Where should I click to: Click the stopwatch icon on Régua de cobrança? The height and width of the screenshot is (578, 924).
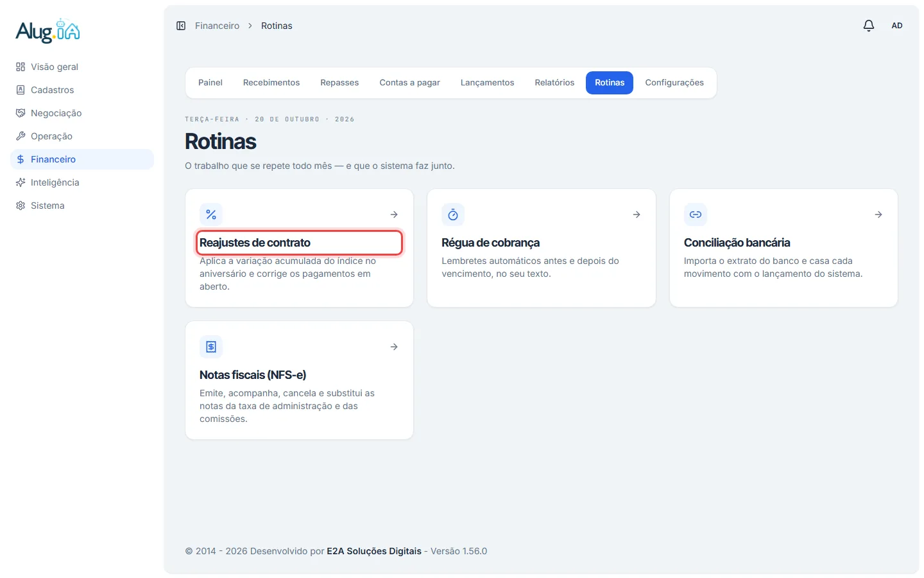tap(453, 215)
